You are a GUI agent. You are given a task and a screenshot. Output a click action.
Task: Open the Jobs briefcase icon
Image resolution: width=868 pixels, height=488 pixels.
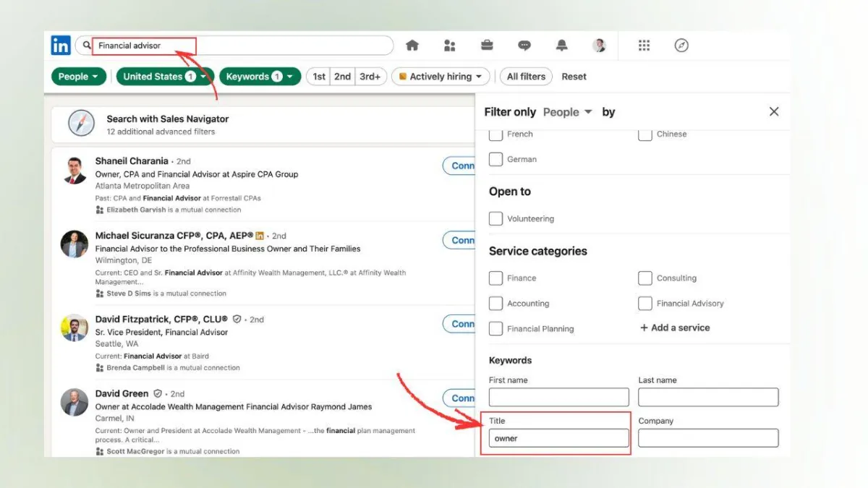coord(487,46)
